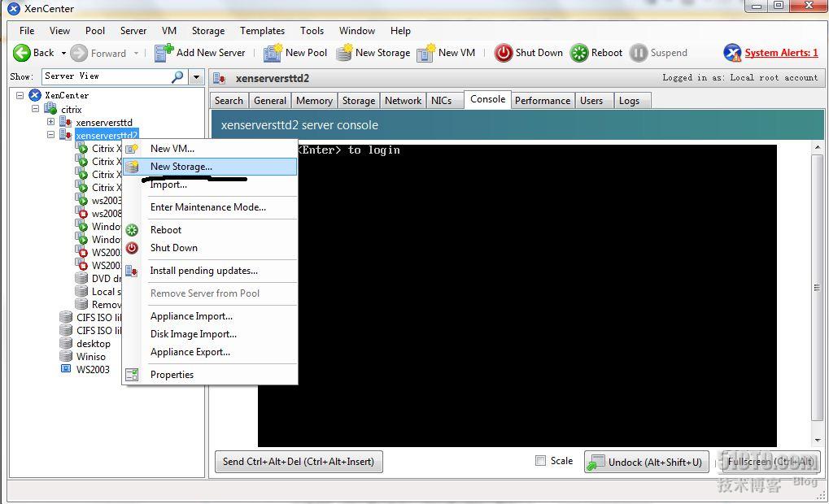Select Reboot in the context menu

(210, 230)
